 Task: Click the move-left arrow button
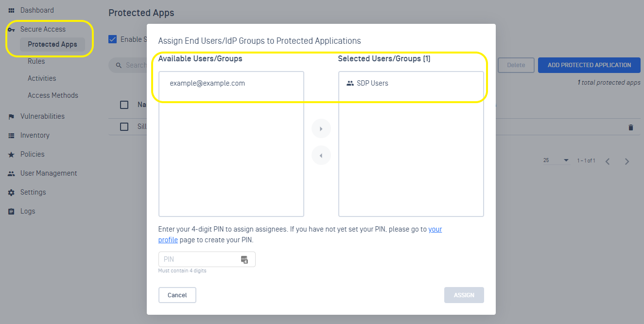(321, 156)
